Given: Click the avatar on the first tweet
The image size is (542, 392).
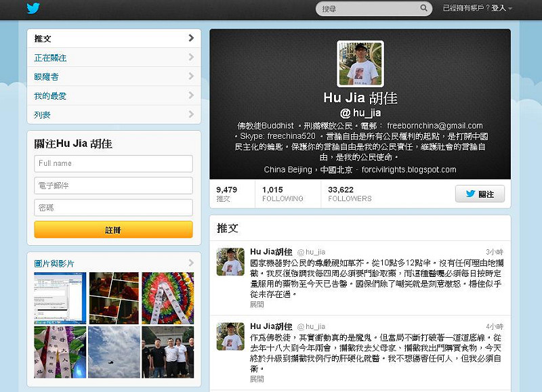Looking at the screenshot, I should tap(230, 262).
